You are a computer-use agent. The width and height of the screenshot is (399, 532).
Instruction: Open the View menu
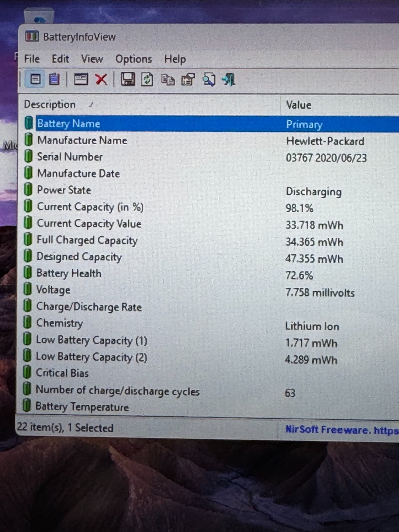click(92, 59)
